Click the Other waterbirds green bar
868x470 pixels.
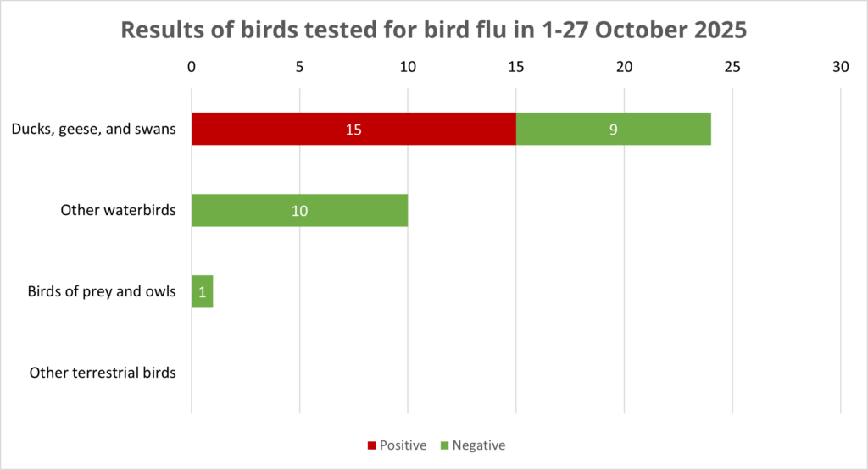[x=299, y=210]
